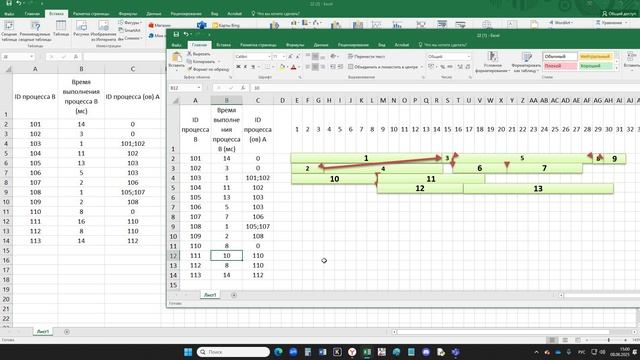Toggle Wrap Text (Перенести текст)
The width and height of the screenshot is (640, 360).
366,56
